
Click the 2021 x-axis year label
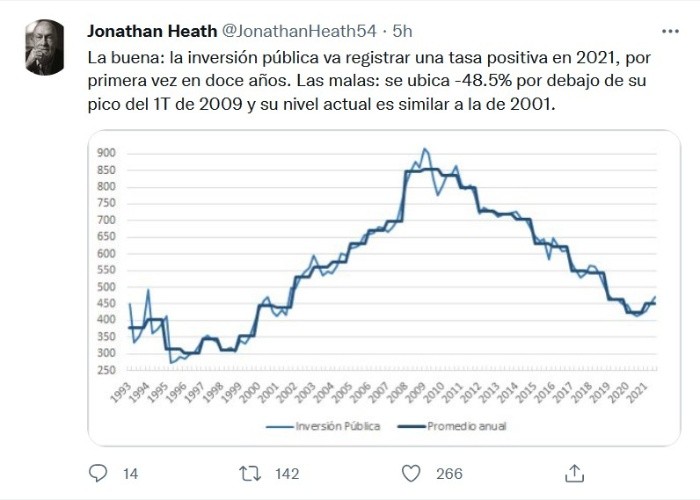648,390
